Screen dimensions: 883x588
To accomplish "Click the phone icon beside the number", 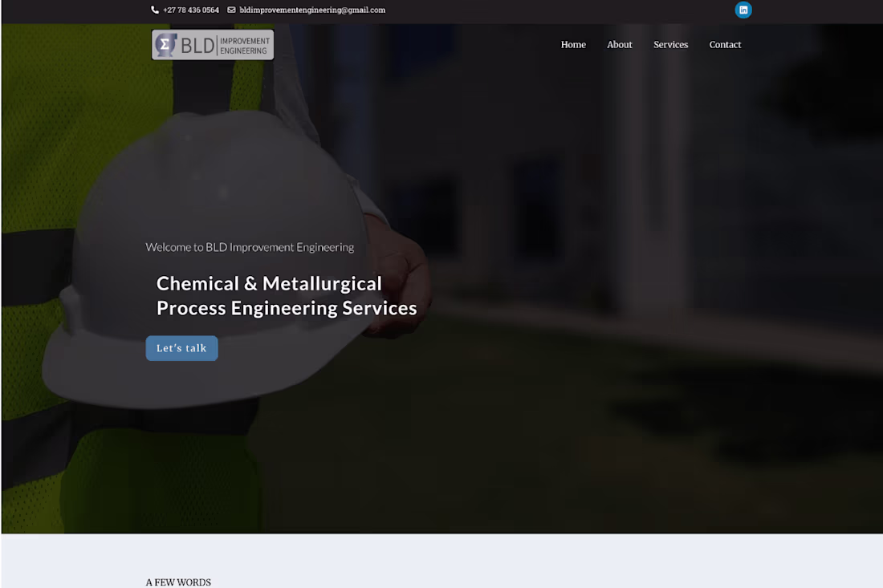I will pos(155,10).
